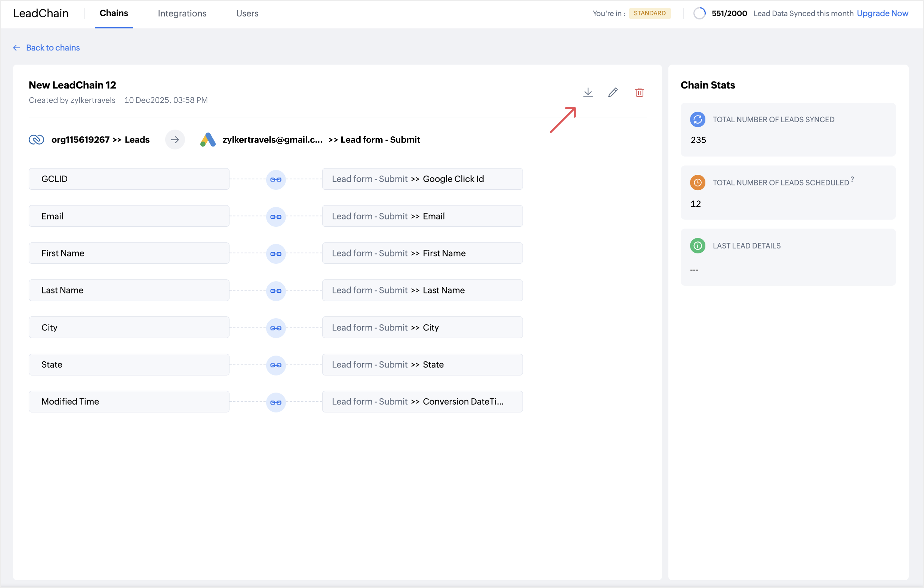Click the green info last lead icon
The image size is (924, 588).
(698, 246)
